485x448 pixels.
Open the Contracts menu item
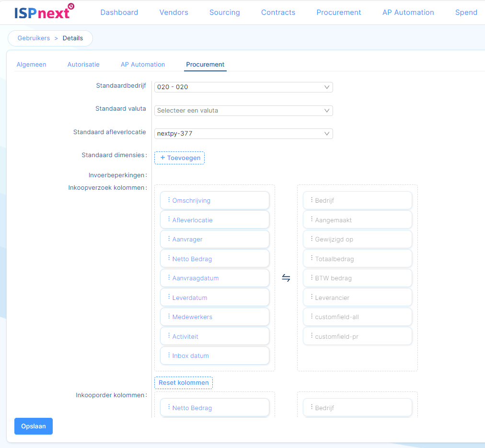tap(278, 12)
